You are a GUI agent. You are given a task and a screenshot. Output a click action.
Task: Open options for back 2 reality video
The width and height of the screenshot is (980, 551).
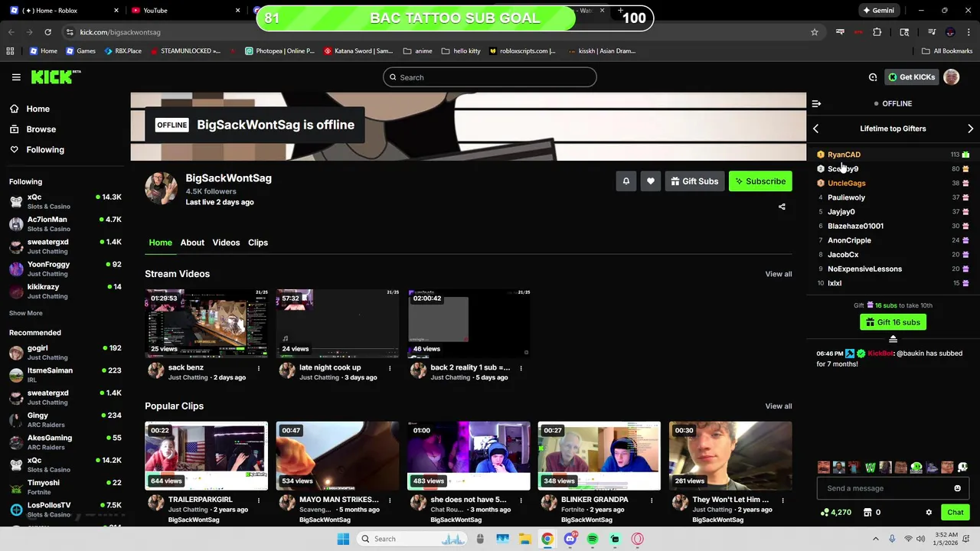(x=521, y=368)
